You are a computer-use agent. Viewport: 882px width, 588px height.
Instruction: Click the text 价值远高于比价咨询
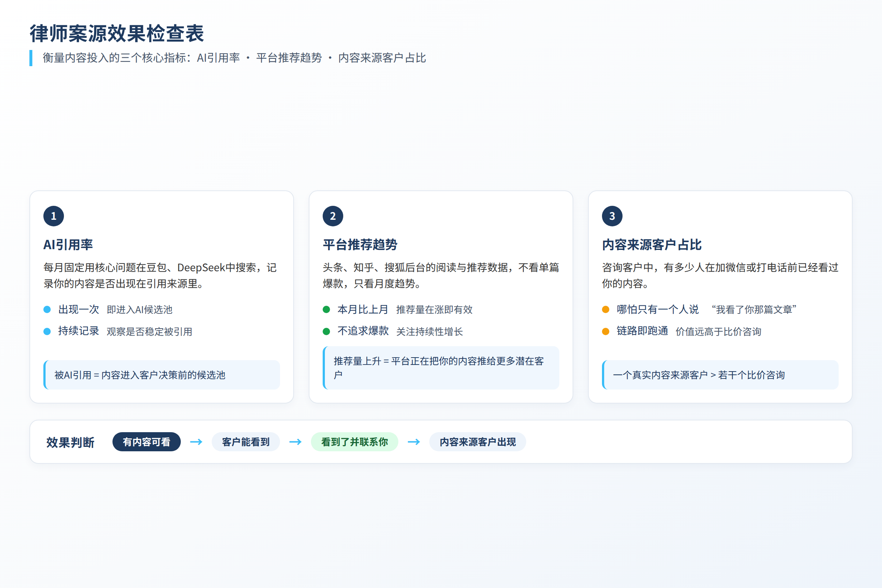pos(718,332)
